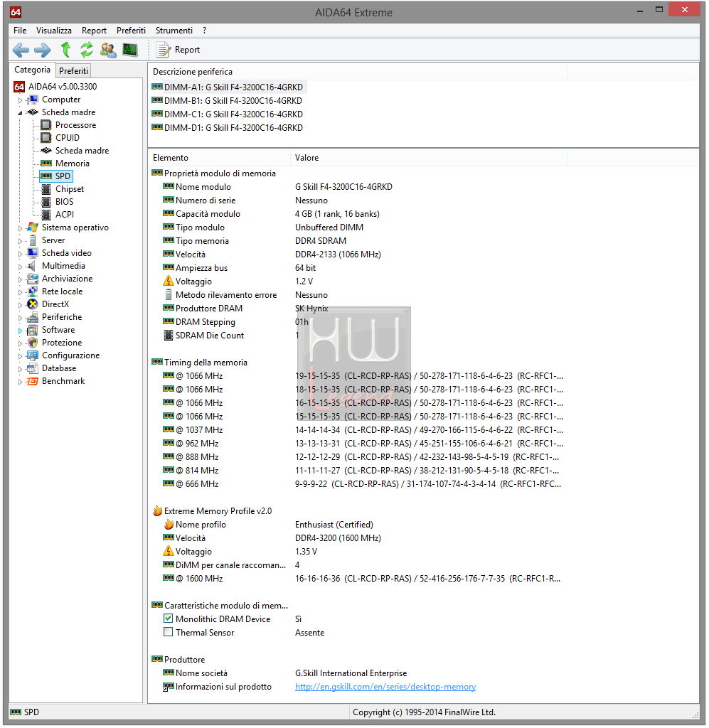Open the Strumenti menu

(174, 30)
